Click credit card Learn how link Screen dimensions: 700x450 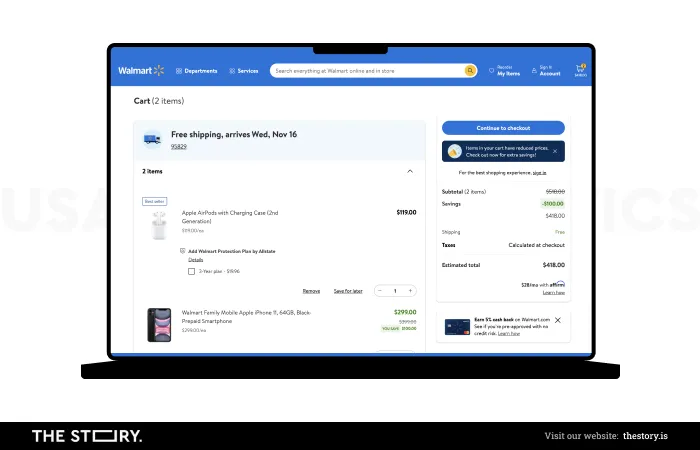tap(509, 333)
